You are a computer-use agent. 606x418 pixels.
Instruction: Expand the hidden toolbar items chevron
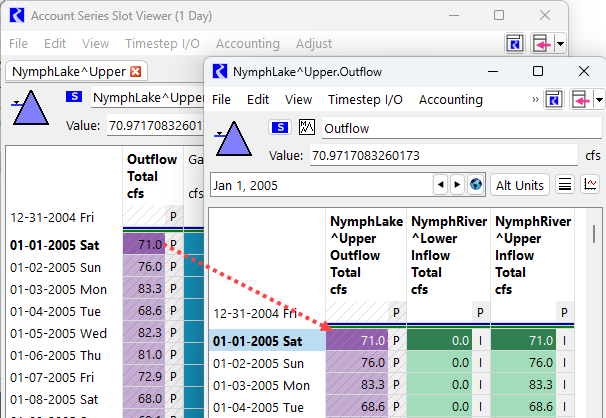tap(534, 100)
